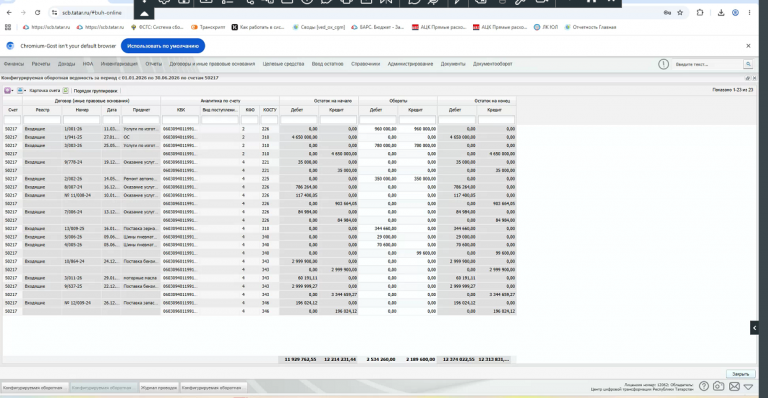The height and width of the screenshot is (398, 768).
Task: Click the green refresh icon beside Карточка счета
Action: point(66,91)
